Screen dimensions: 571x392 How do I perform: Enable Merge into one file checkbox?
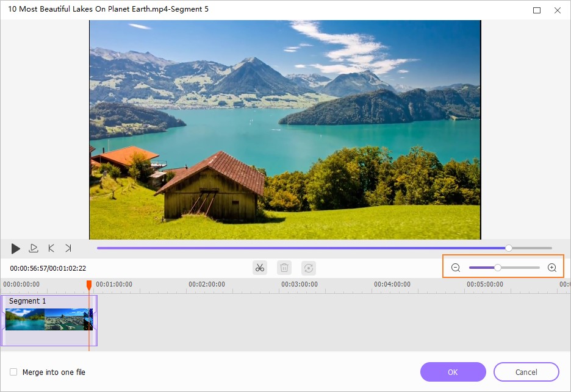[x=13, y=372]
